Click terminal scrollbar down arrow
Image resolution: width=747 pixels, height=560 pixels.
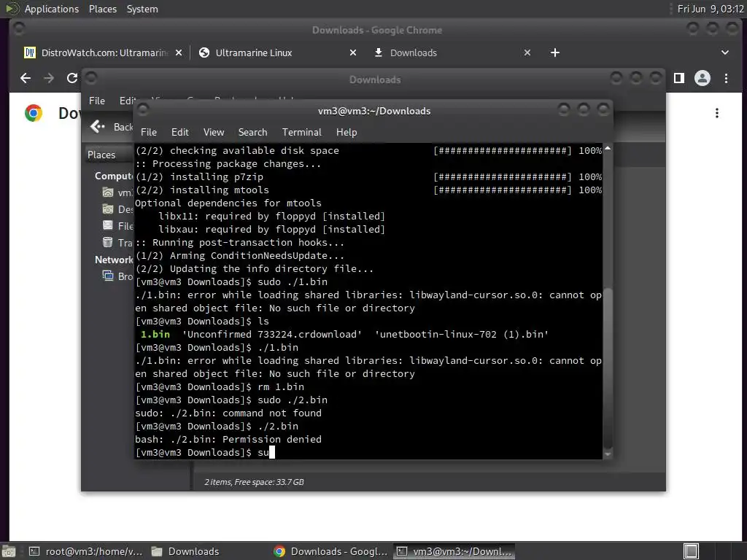(x=608, y=455)
